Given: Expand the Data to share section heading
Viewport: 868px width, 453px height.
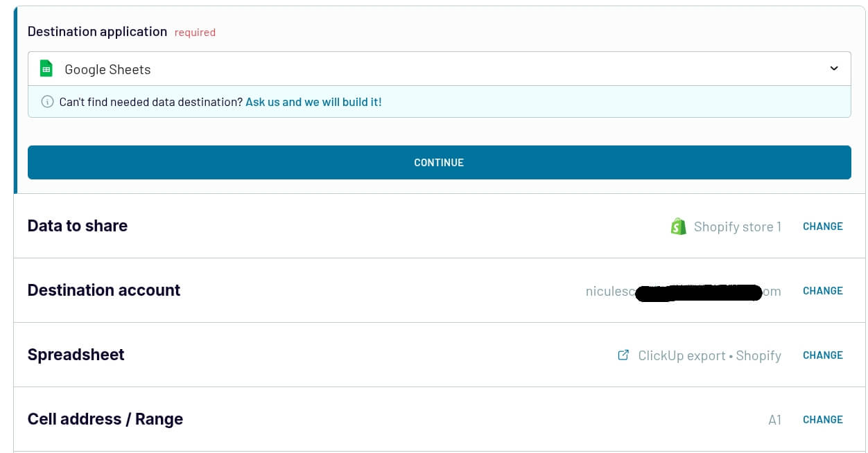Looking at the screenshot, I should tap(78, 226).
